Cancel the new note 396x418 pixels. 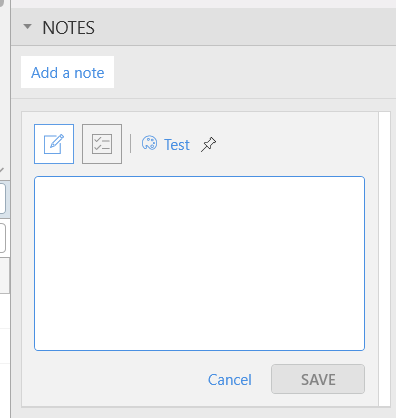[x=230, y=380]
